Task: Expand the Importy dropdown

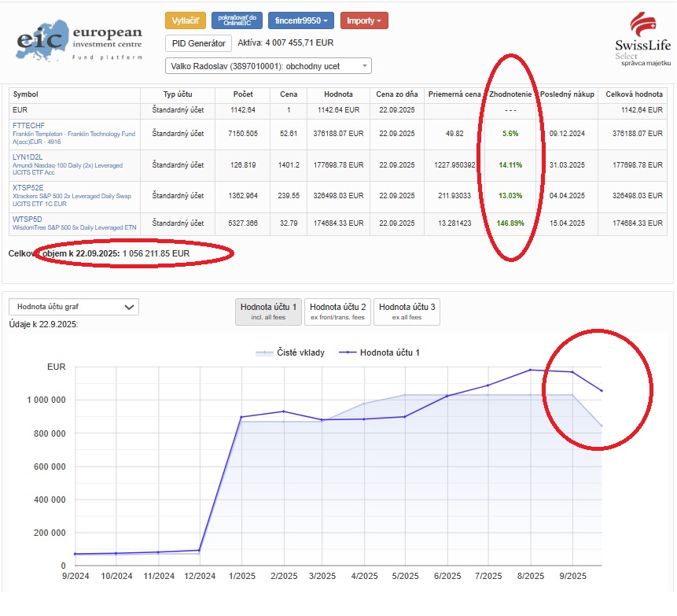Action: point(364,20)
